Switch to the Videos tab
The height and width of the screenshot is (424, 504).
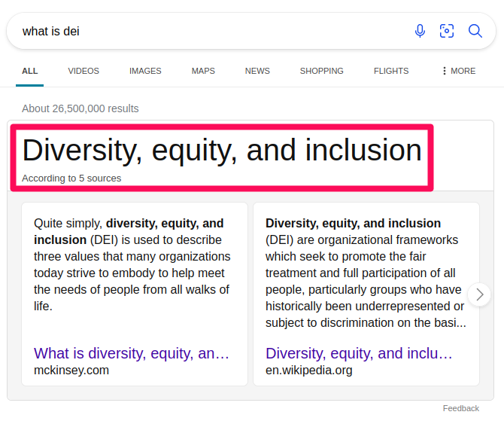(83, 71)
